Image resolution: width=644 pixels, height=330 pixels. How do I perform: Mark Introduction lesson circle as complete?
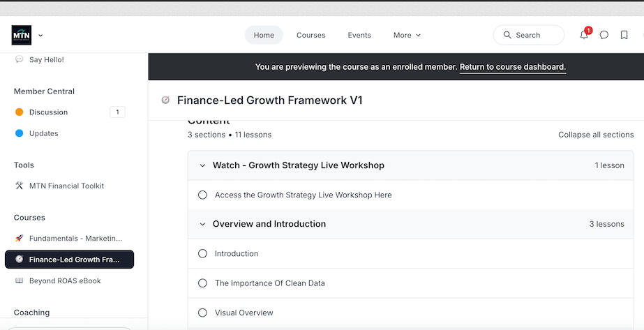(x=203, y=254)
